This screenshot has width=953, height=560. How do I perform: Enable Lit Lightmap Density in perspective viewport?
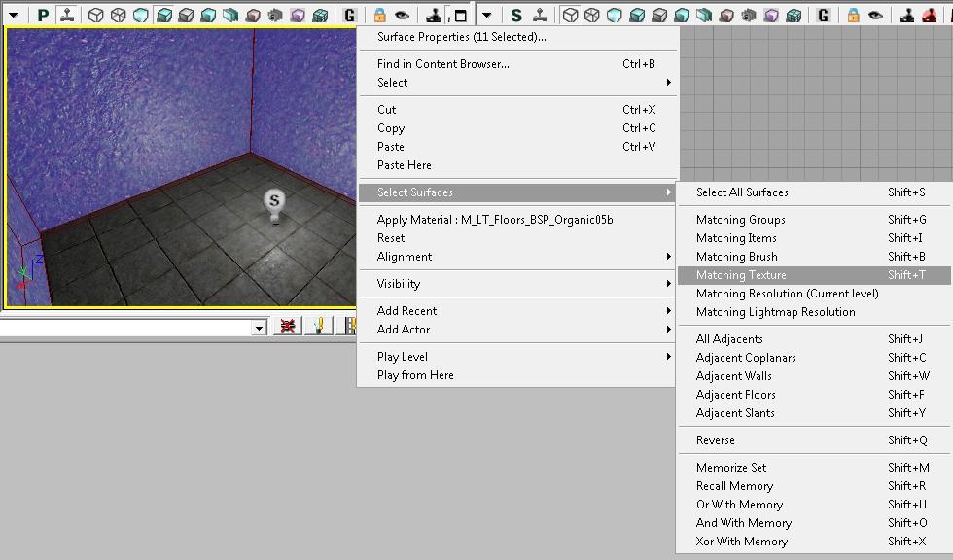pyautogui.click(x=320, y=16)
